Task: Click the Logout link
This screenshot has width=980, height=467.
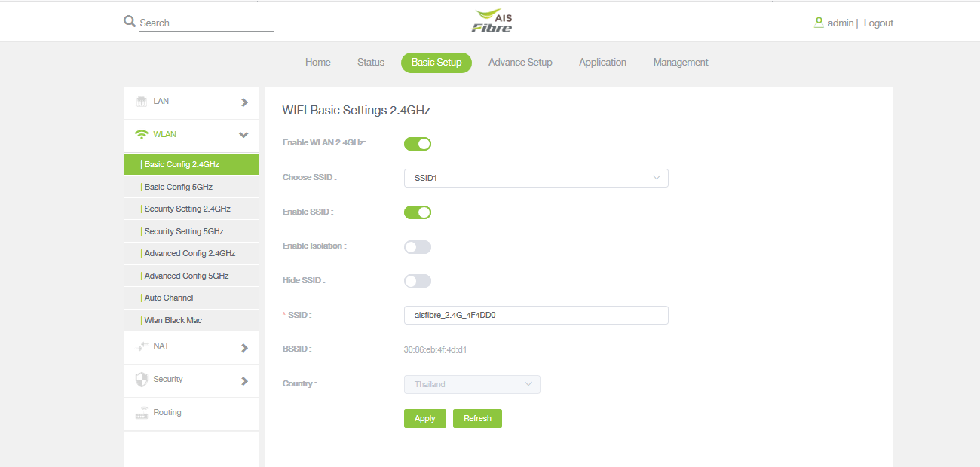Action: (878, 23)
